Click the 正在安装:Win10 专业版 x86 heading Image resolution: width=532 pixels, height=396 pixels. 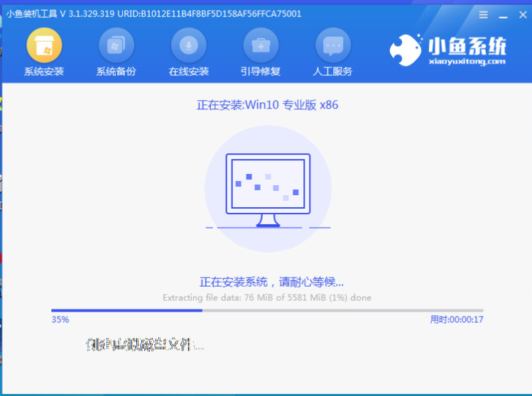(x=267, y=105)
